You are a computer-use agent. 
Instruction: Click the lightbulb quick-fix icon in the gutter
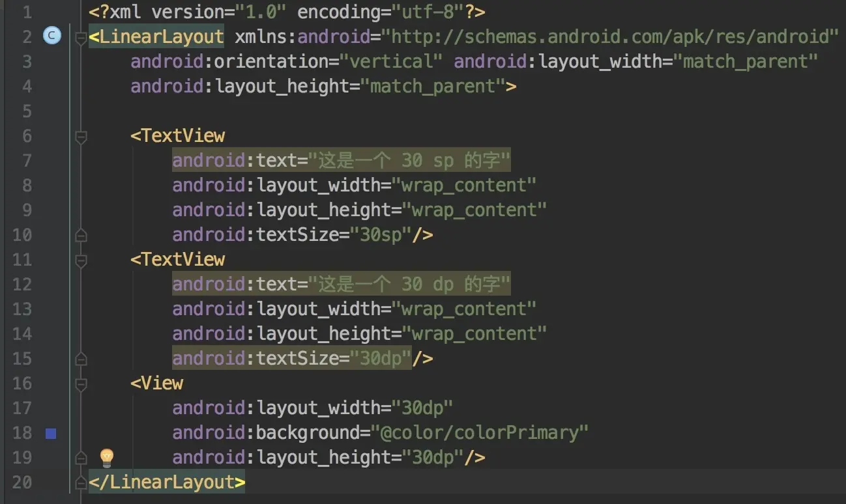coord(106,456)
